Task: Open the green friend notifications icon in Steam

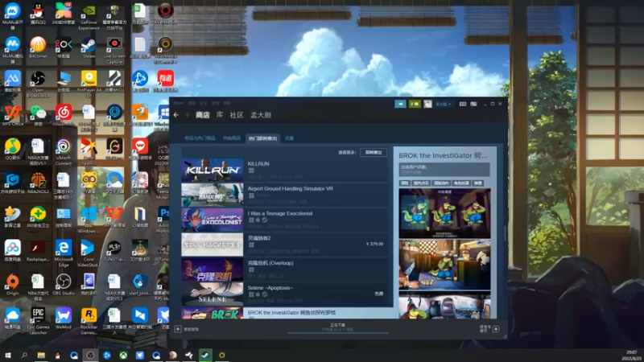Action: click(415, 104)
